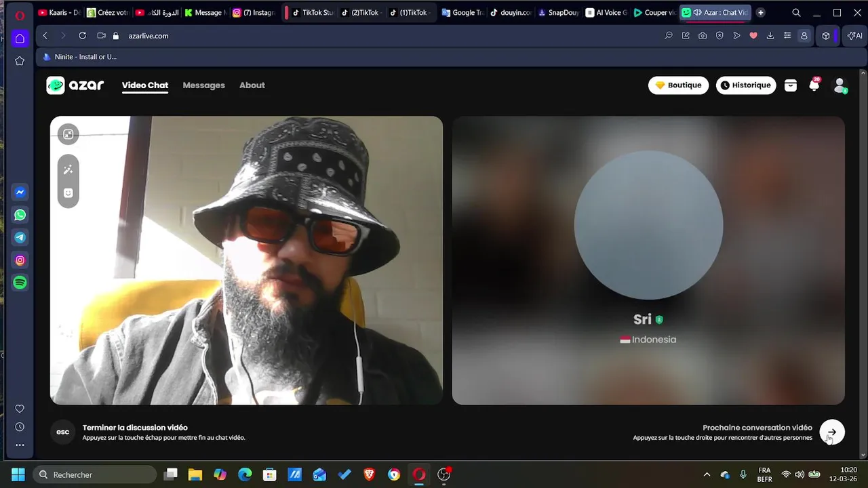Open the Azar inbox box icon
The width and height of the screenshot is (868, 488).
point(791,85)
